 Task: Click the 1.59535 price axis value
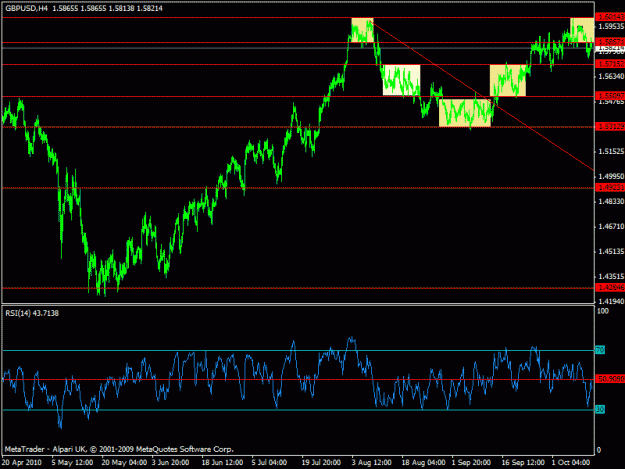(x=611, y=26)
